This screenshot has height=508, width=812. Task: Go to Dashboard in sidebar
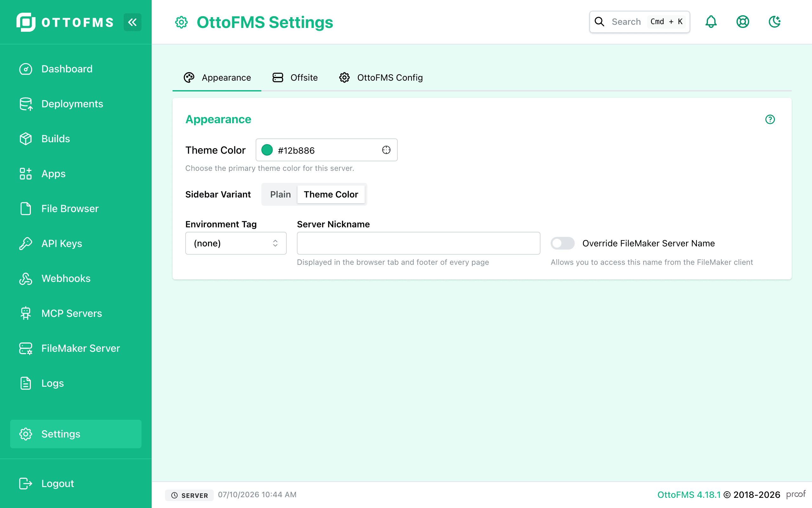click(76, 69)
